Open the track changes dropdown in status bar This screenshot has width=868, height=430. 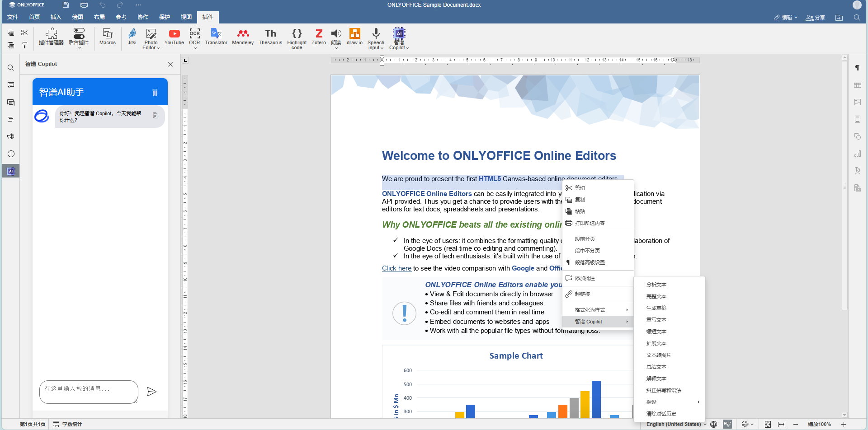[x=747, y=424]
